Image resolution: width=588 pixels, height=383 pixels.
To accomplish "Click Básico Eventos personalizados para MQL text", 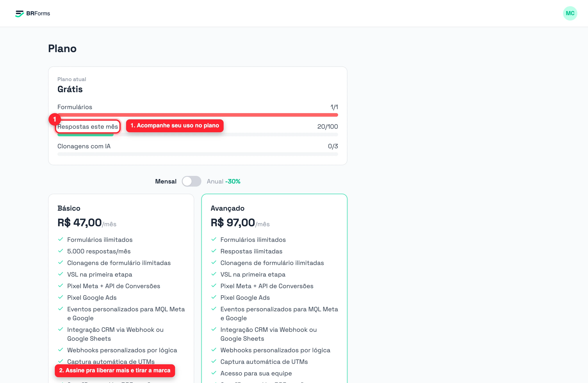I will [126, 314].
